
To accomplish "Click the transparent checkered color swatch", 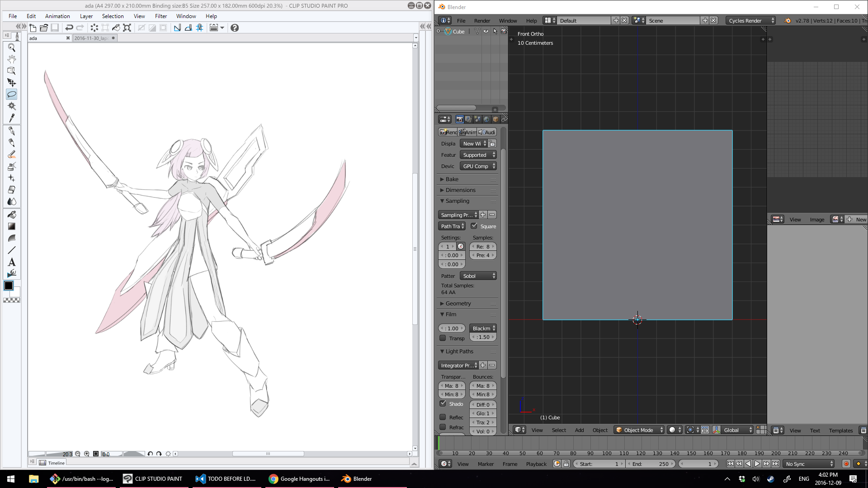I will click(x=12, y=300).
